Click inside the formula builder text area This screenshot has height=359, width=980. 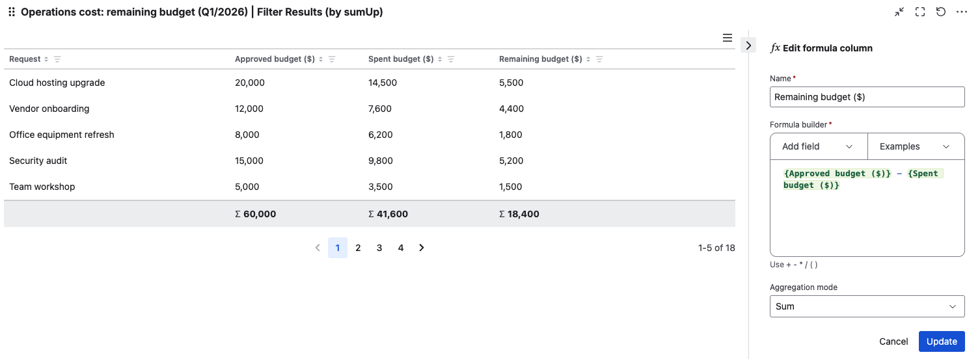(x=867, y=208)
